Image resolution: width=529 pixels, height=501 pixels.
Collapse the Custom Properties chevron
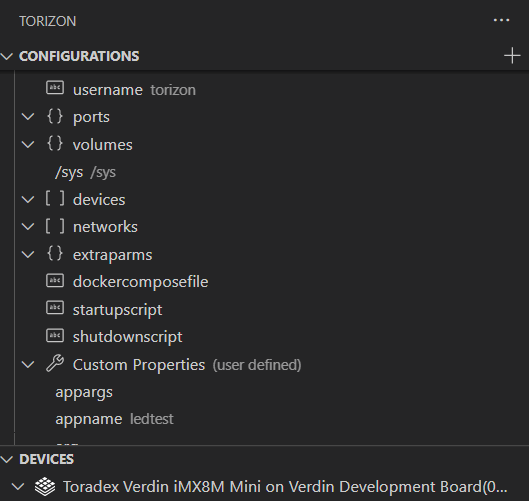point(28,364)
